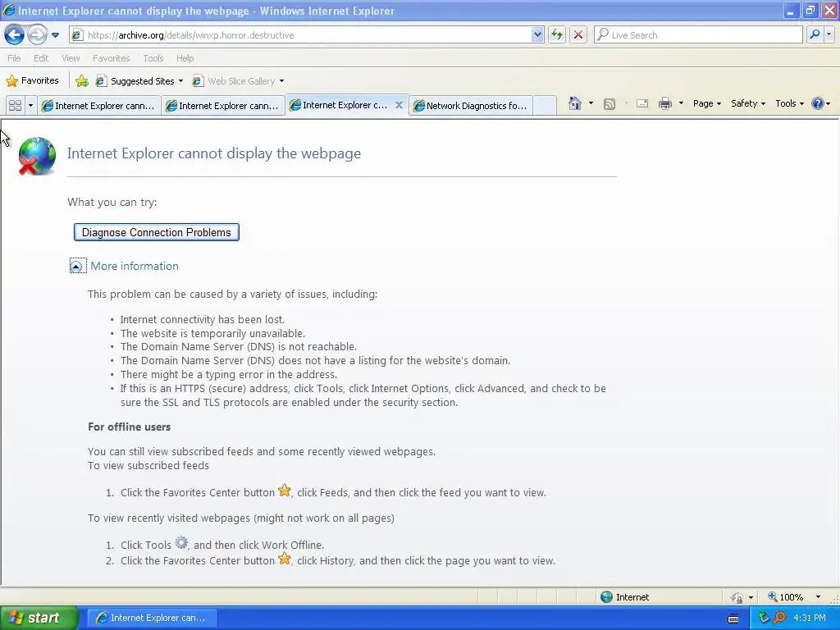
Task: Open the View menu
Action: tap(71, 58)
